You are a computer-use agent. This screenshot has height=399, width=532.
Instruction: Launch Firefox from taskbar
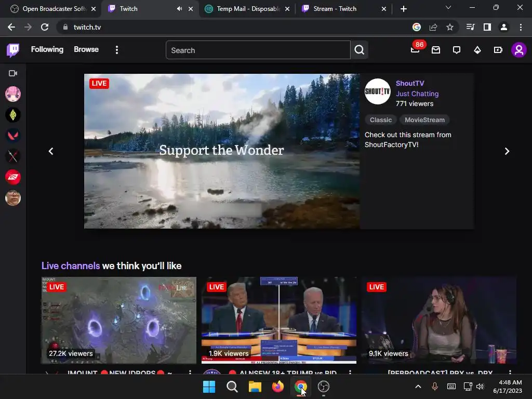click(x=278, y=387)
